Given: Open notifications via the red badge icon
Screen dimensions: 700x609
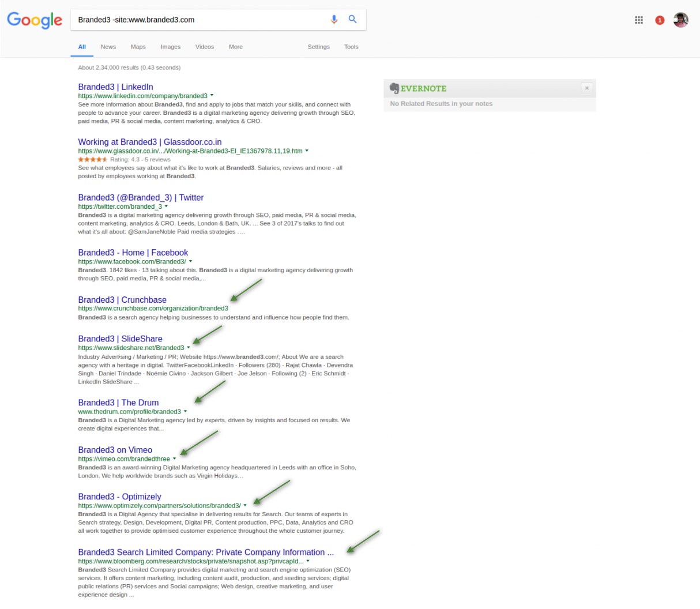Looking at the screenshot, I should (x=660, y=19).
